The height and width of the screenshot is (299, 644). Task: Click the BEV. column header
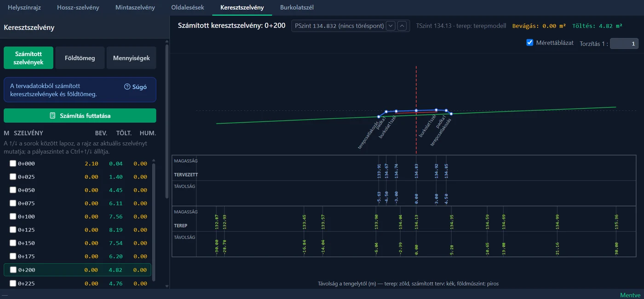pos(101,133)
